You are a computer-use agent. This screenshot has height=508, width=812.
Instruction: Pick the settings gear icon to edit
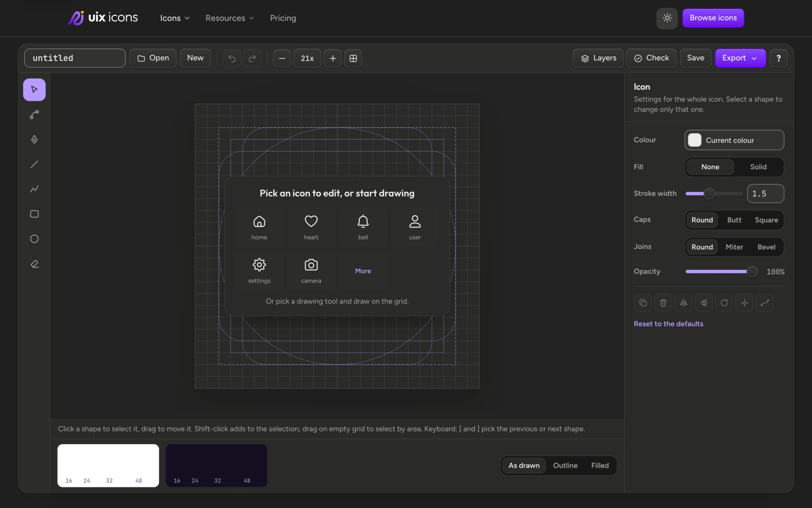[x=259, y=271]
